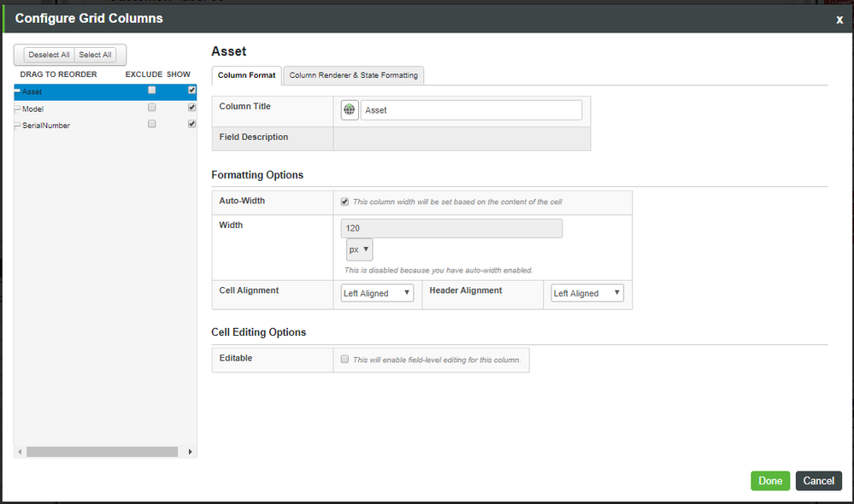
Task: Open the Header Alignment dropdown
Action: [586, 293]
